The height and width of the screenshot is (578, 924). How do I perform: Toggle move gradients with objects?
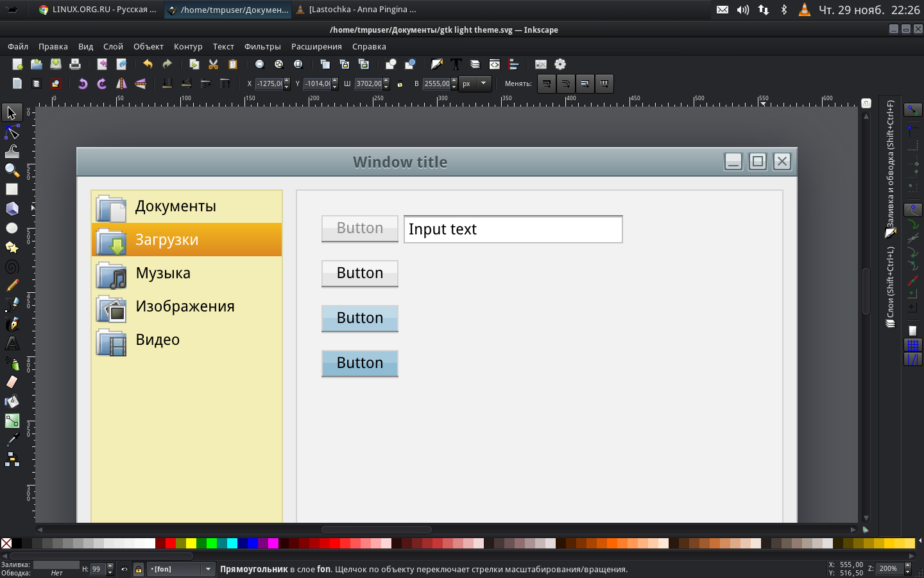coord(585,83)
